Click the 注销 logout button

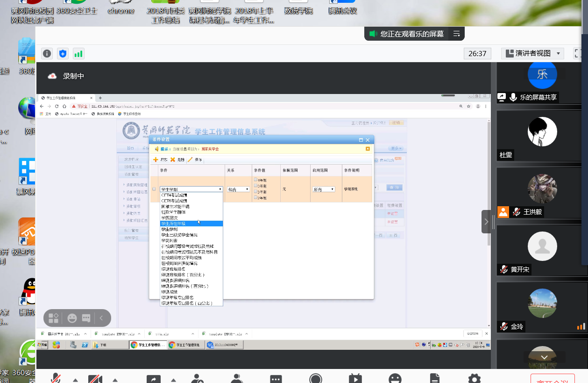[x=397, y=123]
